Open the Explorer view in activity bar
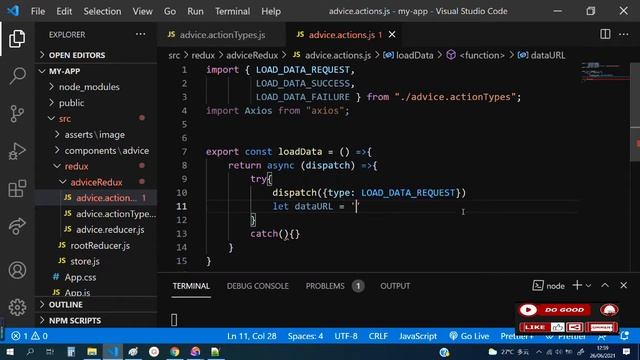 (x=17, y=38)
